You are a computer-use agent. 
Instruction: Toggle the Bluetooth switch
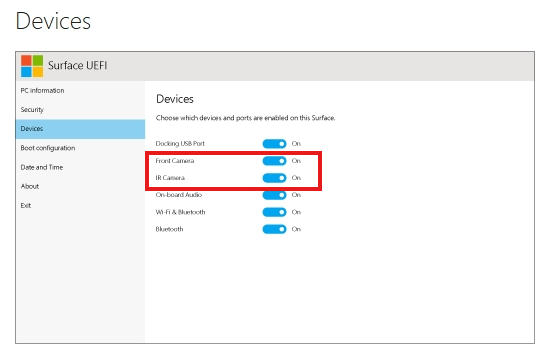click(274, 229)
